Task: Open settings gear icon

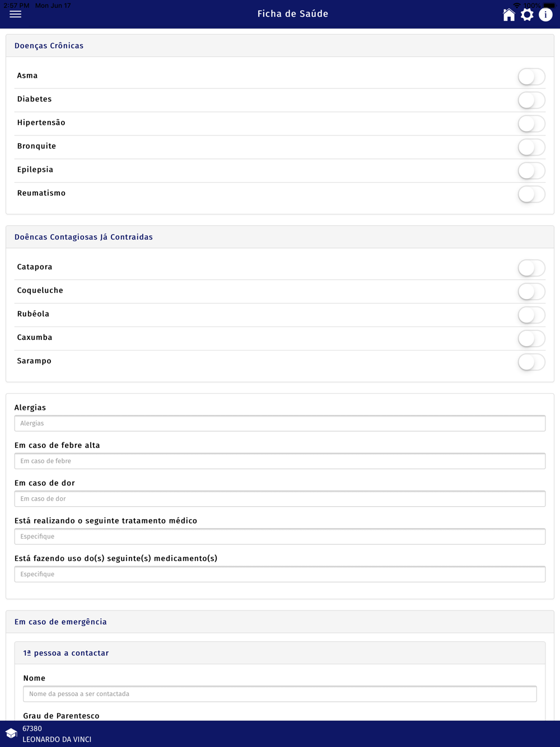Action: 527,15
